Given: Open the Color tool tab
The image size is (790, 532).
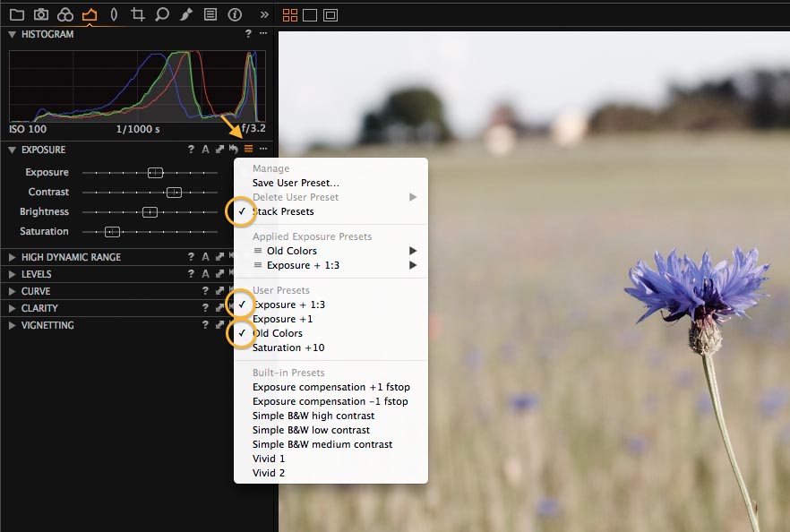Looking at the screenshot, I should coord(65,14).
